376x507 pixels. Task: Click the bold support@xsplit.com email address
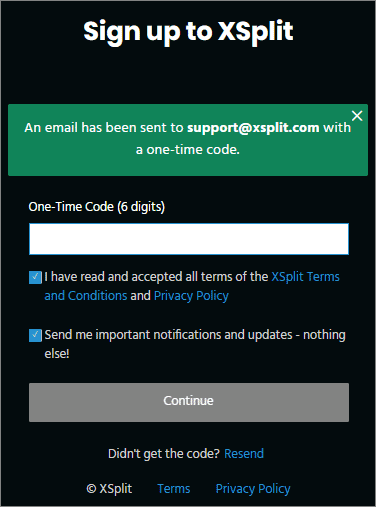(x=253, y=128)
